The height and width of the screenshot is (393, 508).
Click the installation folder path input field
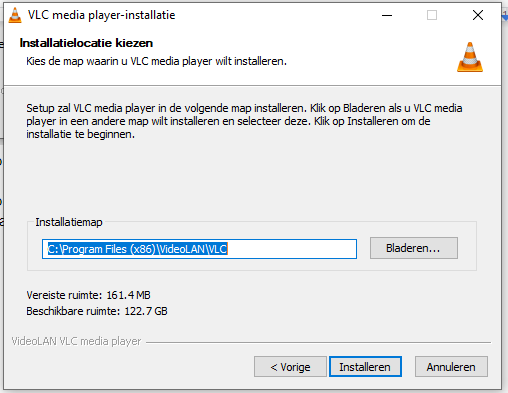tap(199, 249)
